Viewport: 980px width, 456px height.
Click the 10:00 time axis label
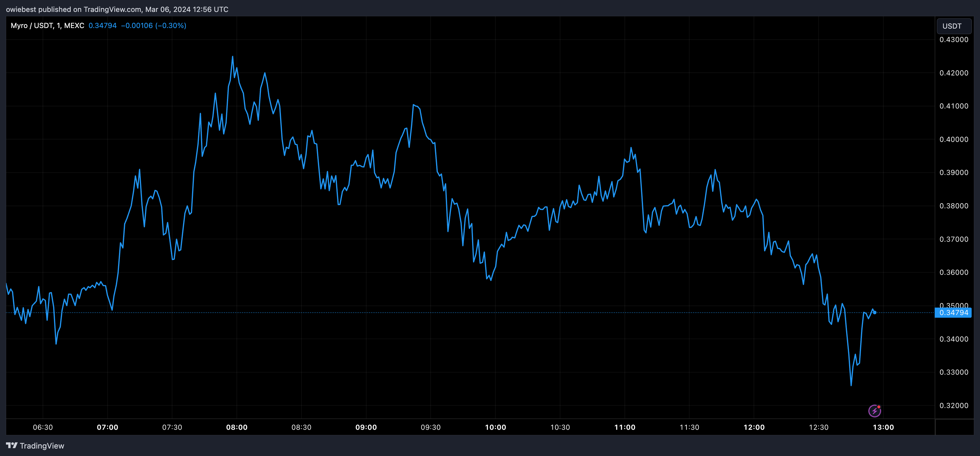point(495,427)
